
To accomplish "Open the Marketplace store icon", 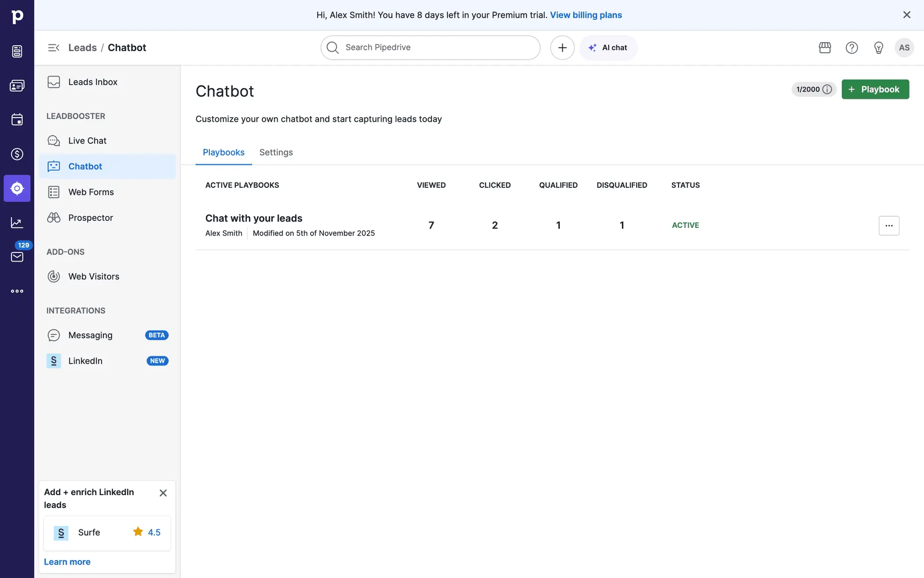I will 825,48.
